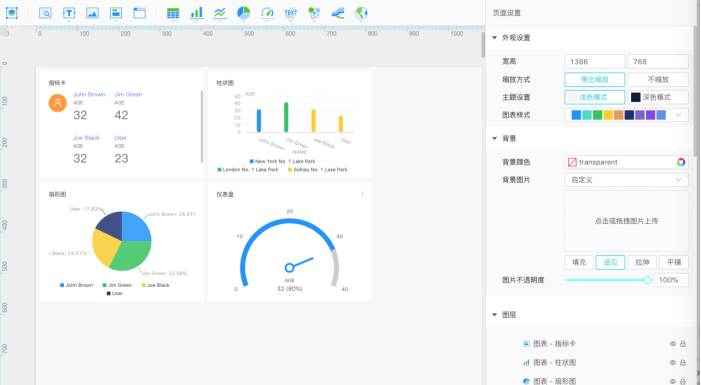Add a sankey flow chart from toolbar
Image resolution: width=701 pixels, height=385 pixels.
tap(338, 13)
